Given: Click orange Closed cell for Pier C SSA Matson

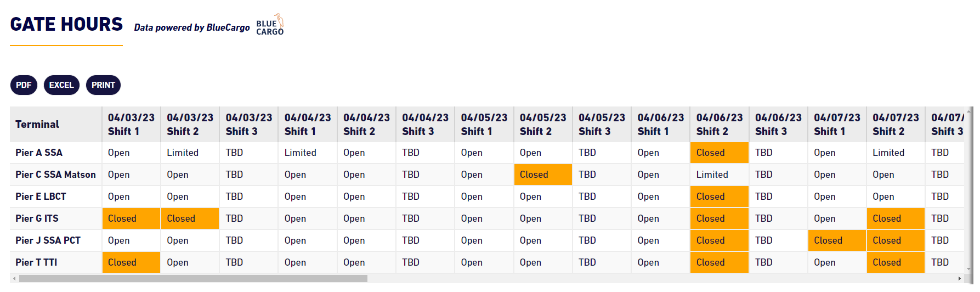Looking at the screenshot, I should click(543, 175).
